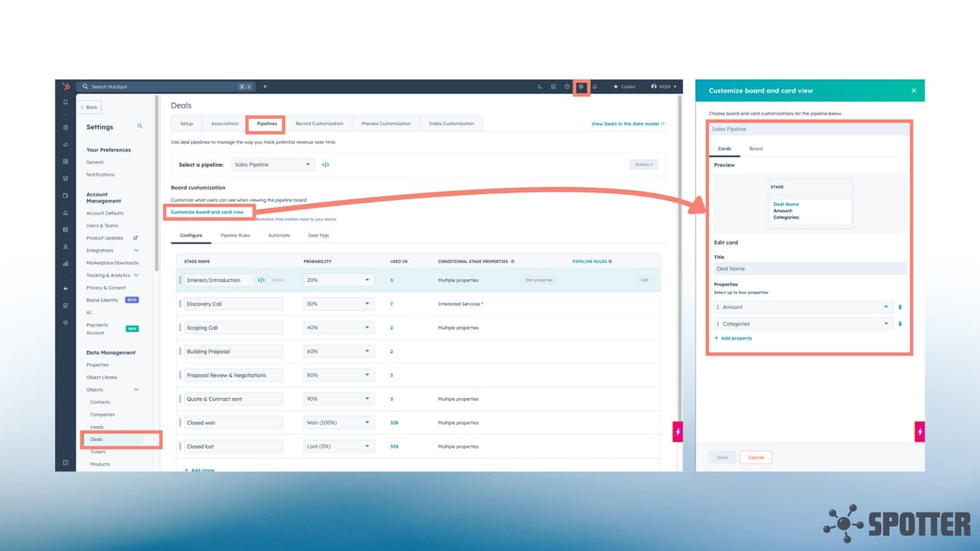
Task: Click Edit properties in Interest/Introduction row
Action: (539, 280)
